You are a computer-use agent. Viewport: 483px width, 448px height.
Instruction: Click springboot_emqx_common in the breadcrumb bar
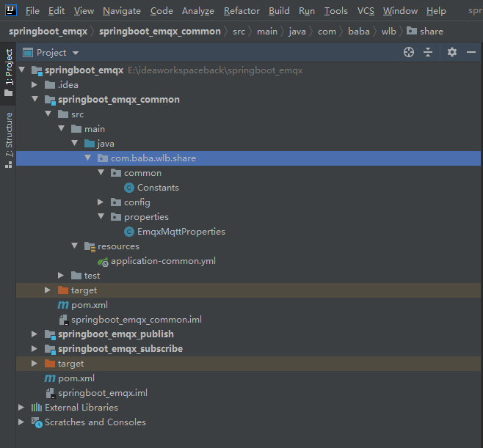(x=160, y=32)
